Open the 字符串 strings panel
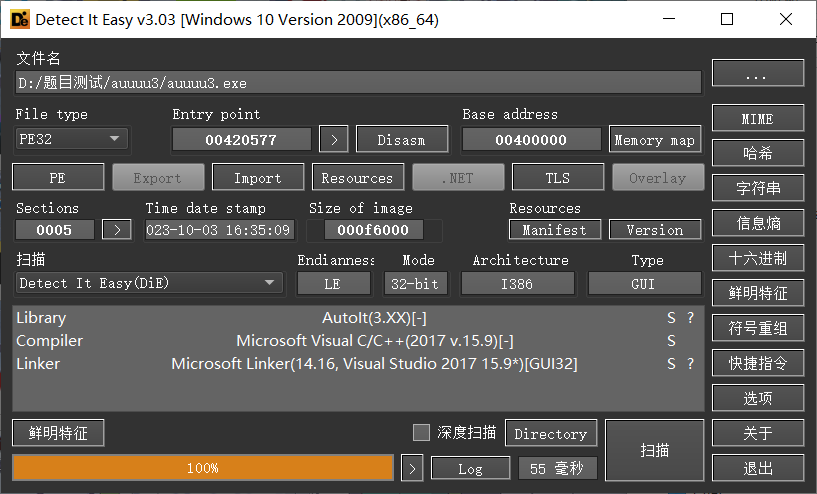The image size is (817, 494). pyautogui.click(x=757, y=188)
